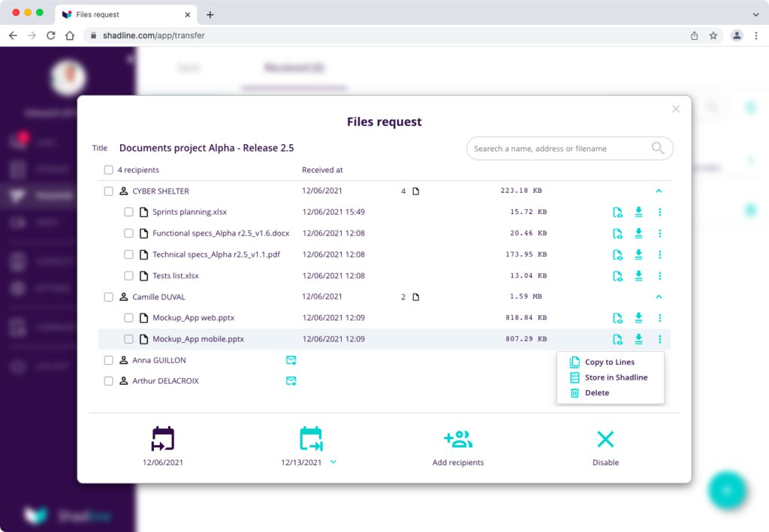Click the Add recipients icon
Viewport: 769px width, 532px height.
[x=458, y=439]
